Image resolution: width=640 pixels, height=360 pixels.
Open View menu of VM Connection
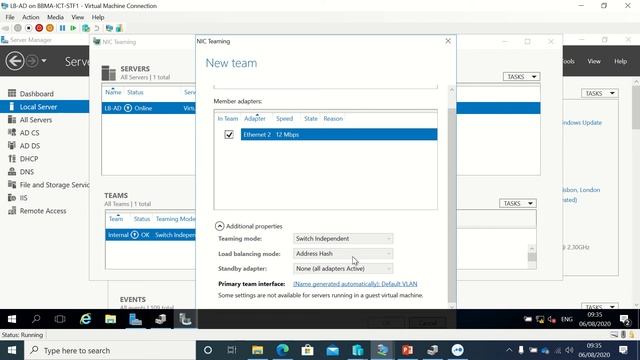point(78,17)
